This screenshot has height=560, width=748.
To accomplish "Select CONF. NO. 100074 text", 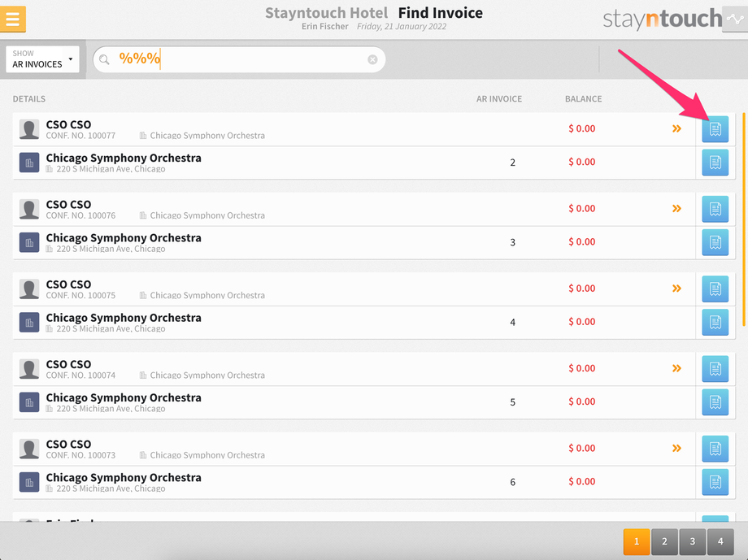I will (x=80, y=376).
